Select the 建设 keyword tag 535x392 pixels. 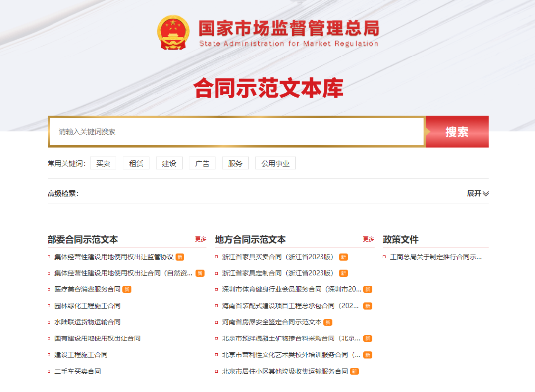coord(169,163)
